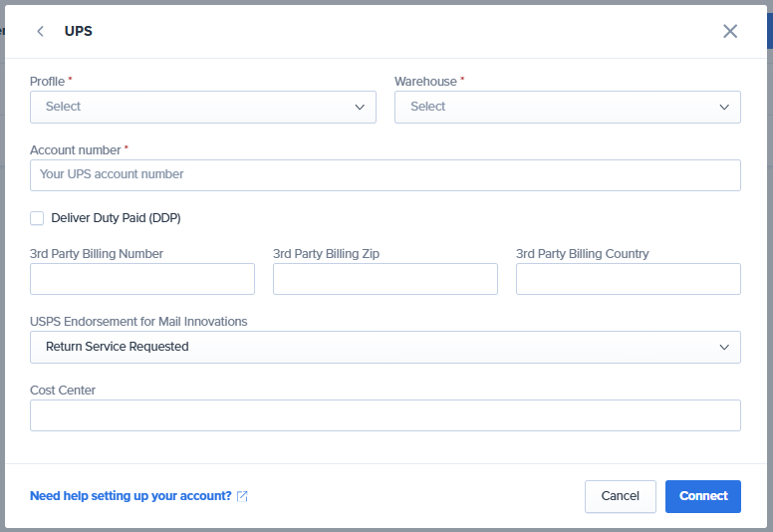Click the chevron in the USPS Endorsement field
Viewport: 773px width, 532px height.
(724, 347)
